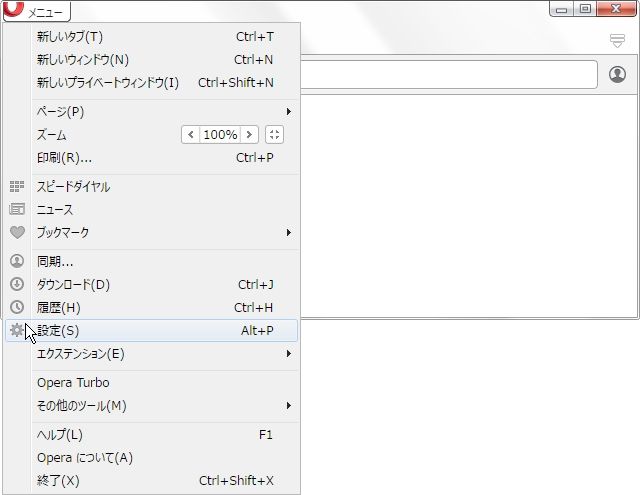Click the bookmark heart icon
640x495 pixels.
tap(17, 233)
